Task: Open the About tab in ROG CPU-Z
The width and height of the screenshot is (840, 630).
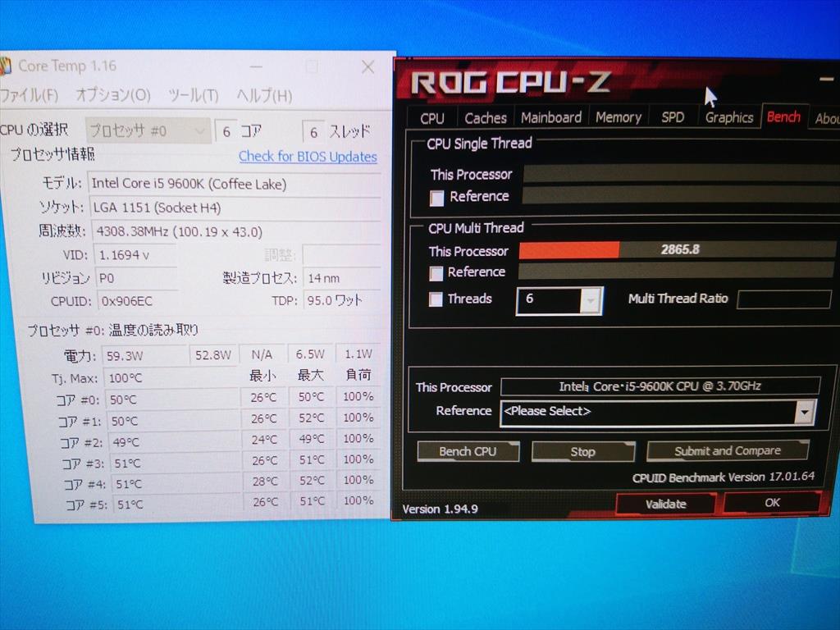Action: click(x=825, y=118)
